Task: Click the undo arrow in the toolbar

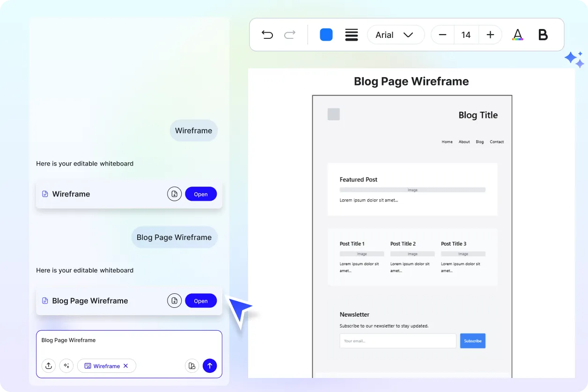Action: pos(267,35)
